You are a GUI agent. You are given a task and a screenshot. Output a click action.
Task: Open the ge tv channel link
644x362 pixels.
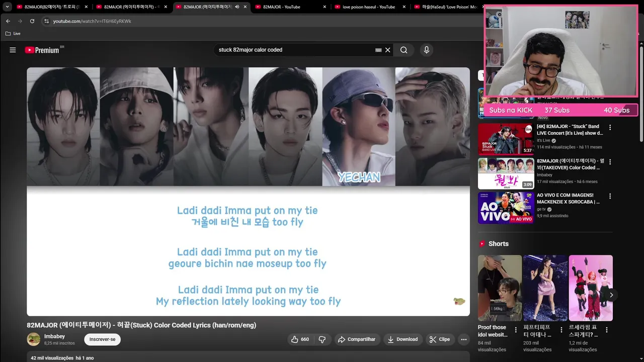click(x=541, y=209)
